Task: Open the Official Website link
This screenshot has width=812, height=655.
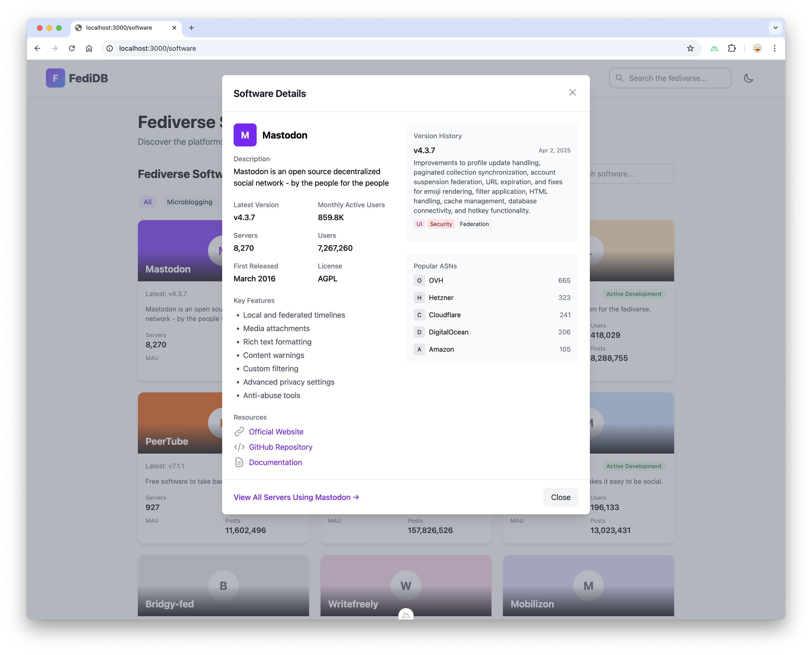Action: tap(276, 431)
